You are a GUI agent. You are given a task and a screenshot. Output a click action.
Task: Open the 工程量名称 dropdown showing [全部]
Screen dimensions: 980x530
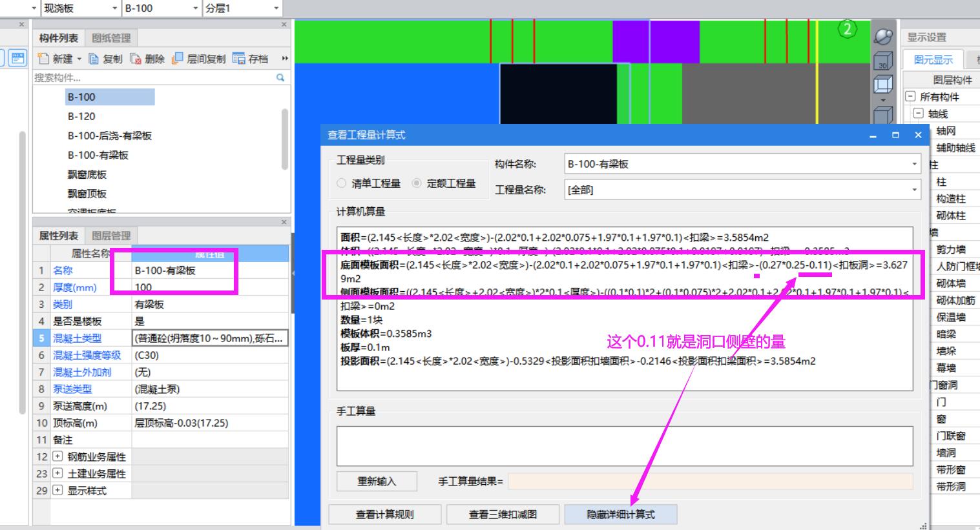click(x=914, y=190)
